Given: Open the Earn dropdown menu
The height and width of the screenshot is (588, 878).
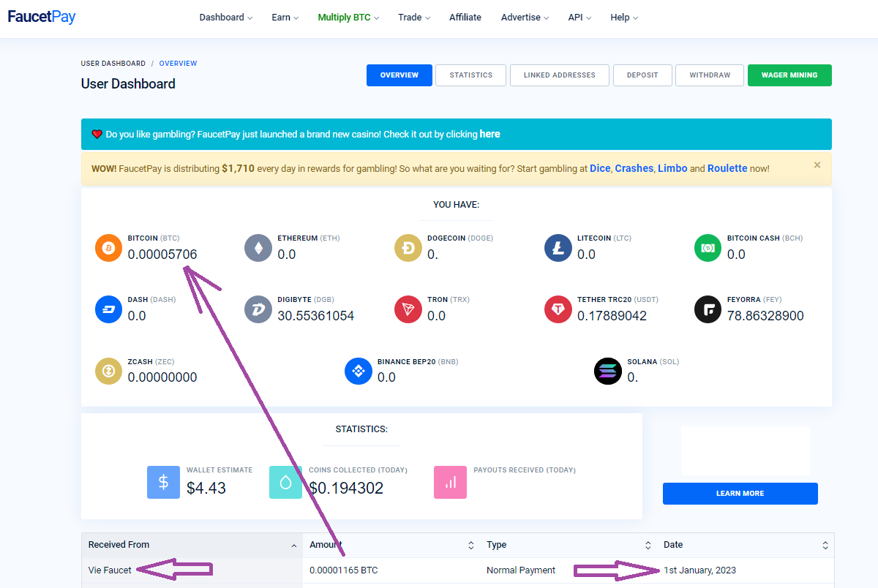Looking at the screenshot, I should [x=285, y=18].
